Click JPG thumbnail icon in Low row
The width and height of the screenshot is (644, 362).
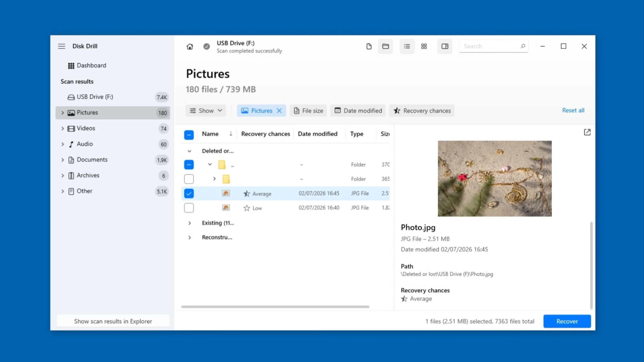click(226, 208)
